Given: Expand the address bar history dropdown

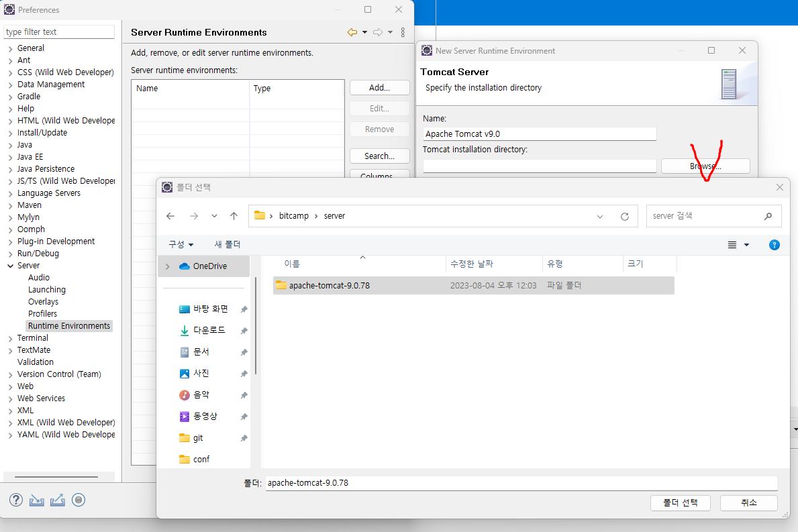Looking at the screenshot, I should (x=600, y=216).
